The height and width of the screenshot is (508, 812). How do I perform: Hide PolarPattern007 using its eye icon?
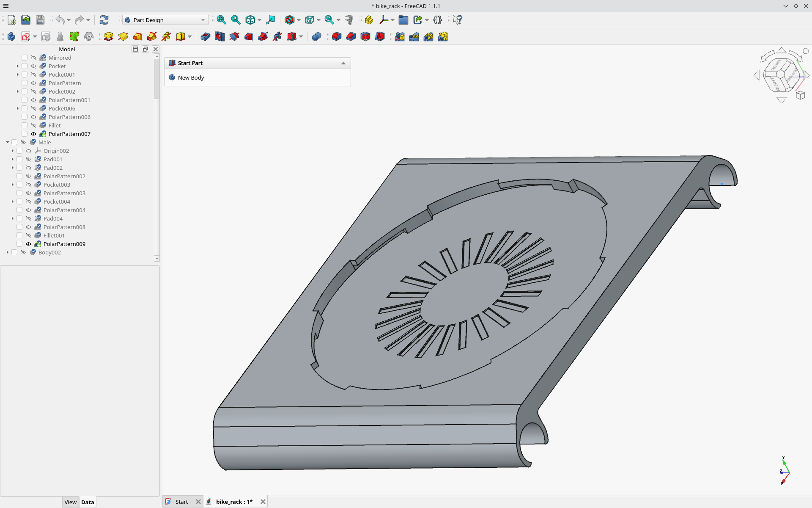click(33, 134)
